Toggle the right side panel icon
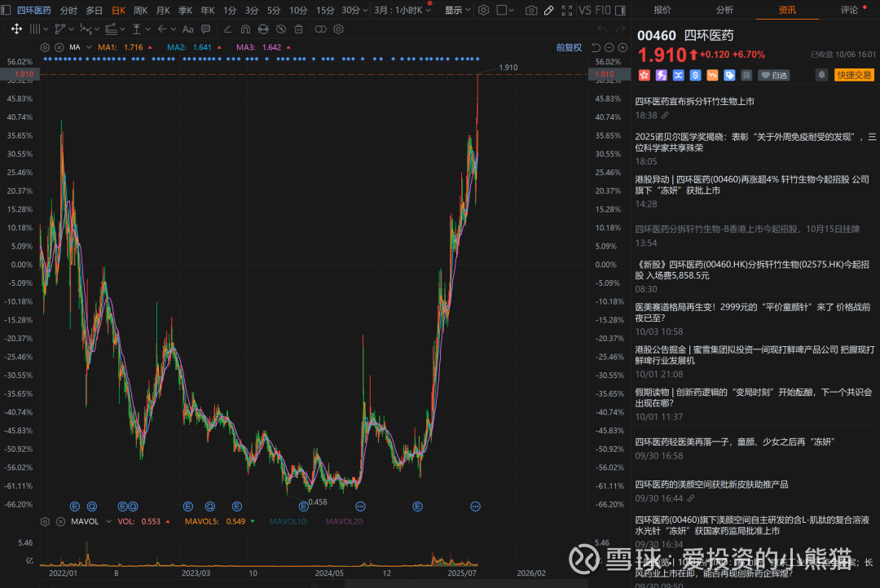Screen dimensions: 880x588 coord(620,10)
